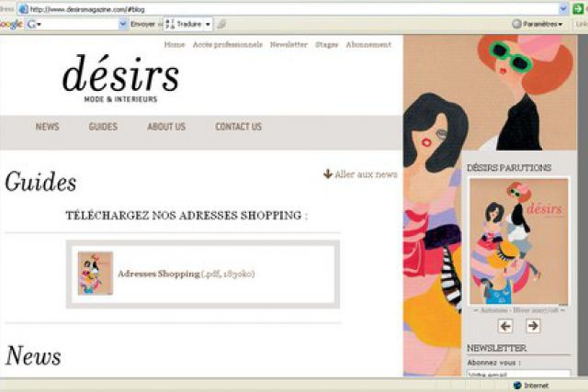The width and height of the screenshot is (588, 392).
Task: Click the Aller aux news link
Action: (366, 174)
